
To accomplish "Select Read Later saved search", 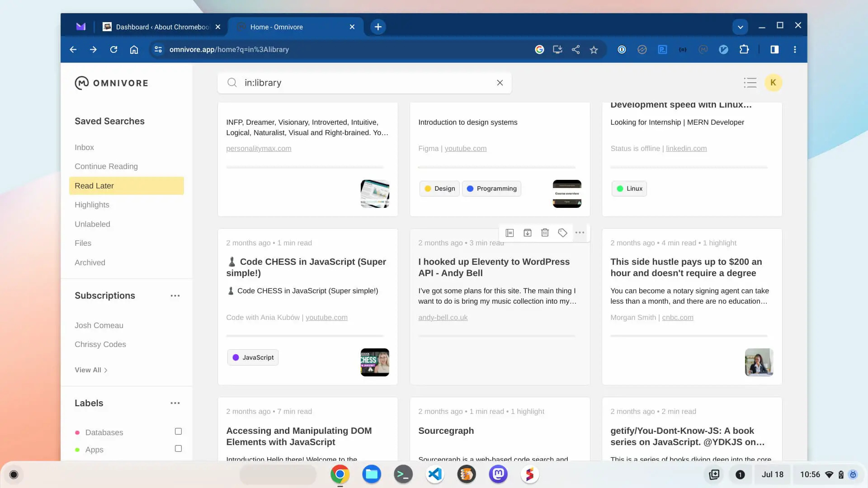I will pos(127,186).
